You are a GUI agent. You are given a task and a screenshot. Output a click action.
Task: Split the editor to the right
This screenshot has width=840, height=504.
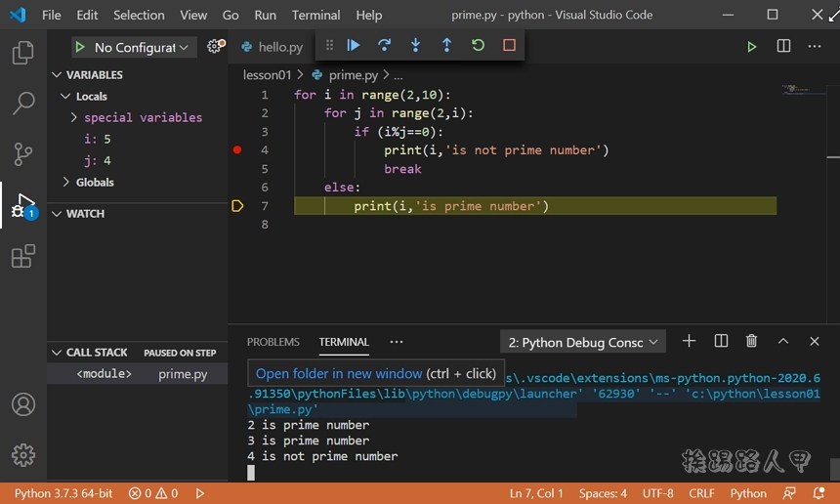pos(783,47)
